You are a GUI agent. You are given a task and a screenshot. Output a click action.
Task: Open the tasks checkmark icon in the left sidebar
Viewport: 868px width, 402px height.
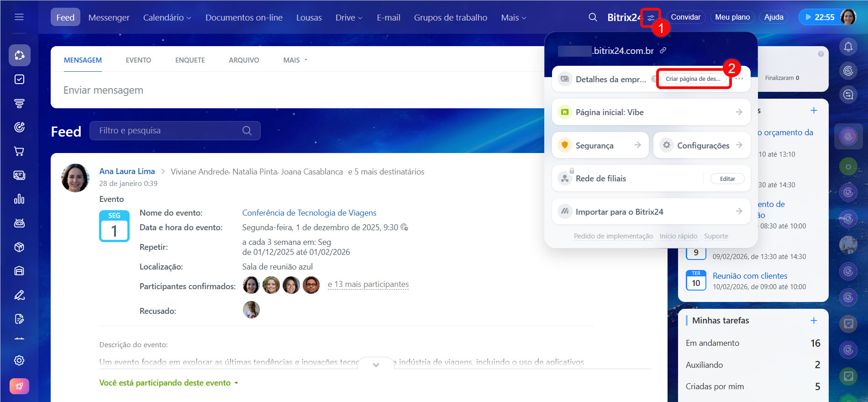(19, 79)
